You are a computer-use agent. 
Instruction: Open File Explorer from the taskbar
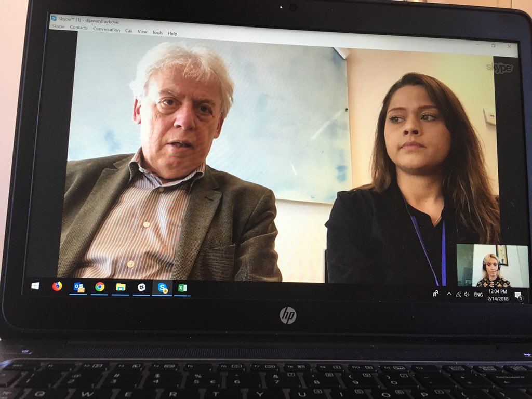click(x=121, y=288)
